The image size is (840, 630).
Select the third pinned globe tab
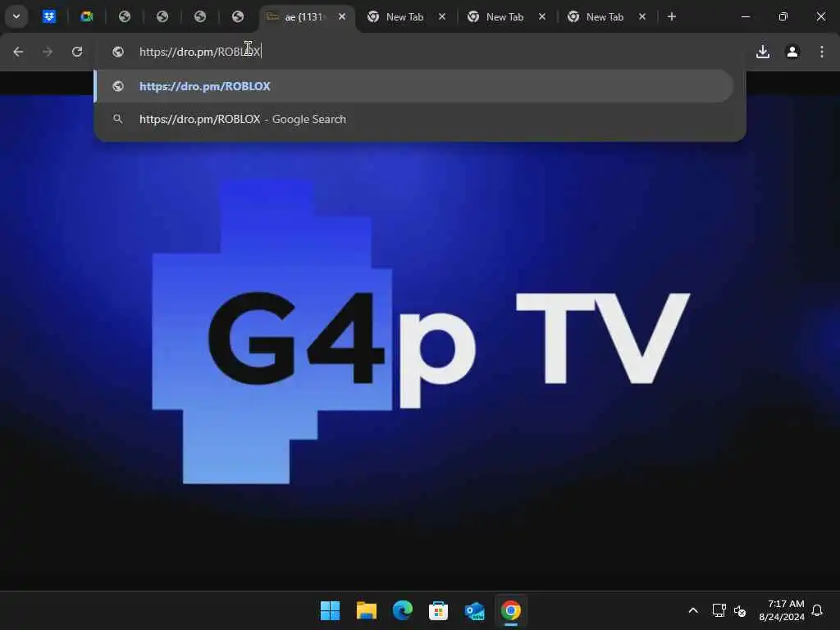(200, 16)
